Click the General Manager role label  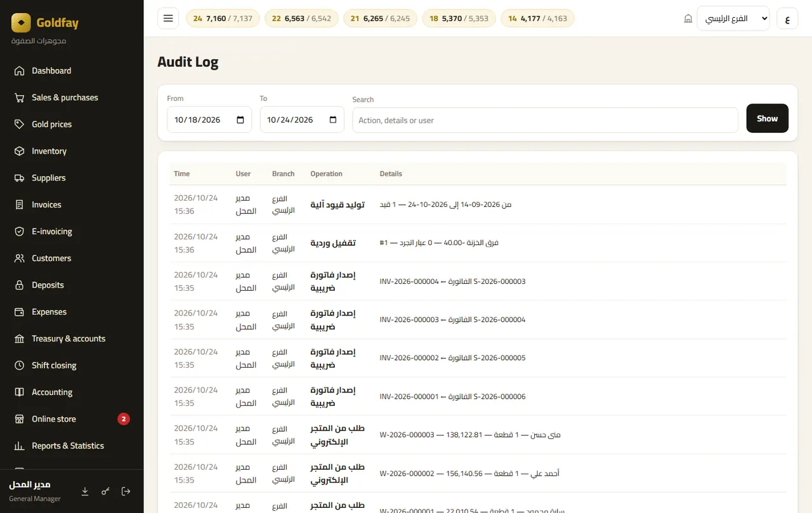click(x=35, y=499)
